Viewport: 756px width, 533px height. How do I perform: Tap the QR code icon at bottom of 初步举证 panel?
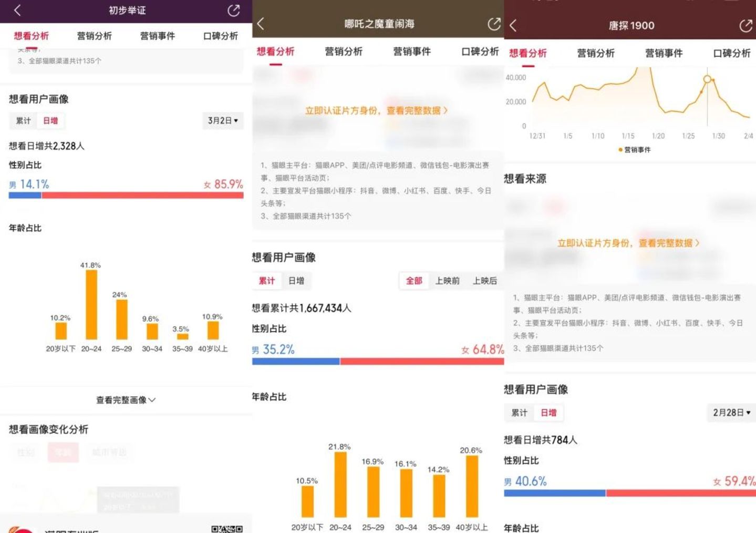[x=226, y=528]
